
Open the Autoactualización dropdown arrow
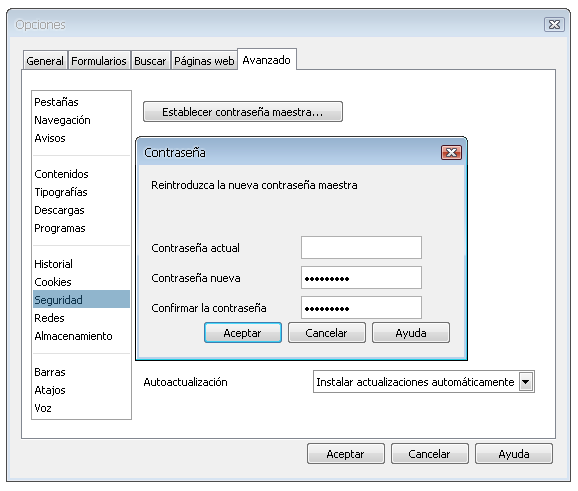(x=526, y=382)
